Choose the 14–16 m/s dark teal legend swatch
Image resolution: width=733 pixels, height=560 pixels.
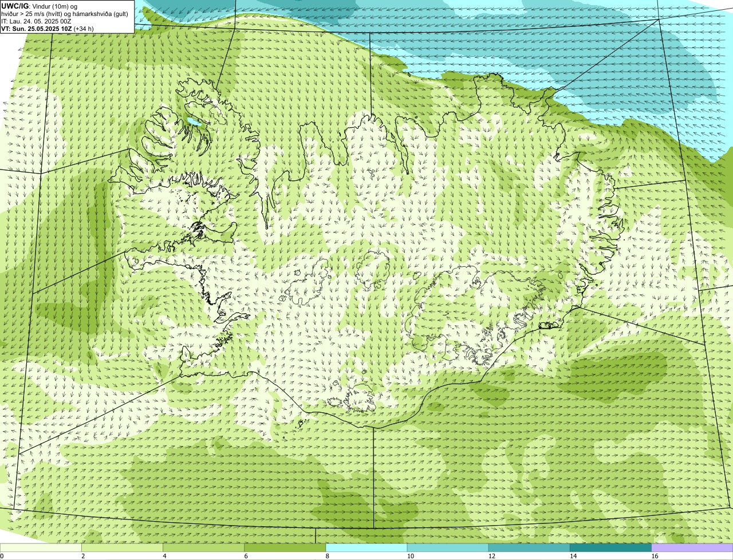point(611,547)
